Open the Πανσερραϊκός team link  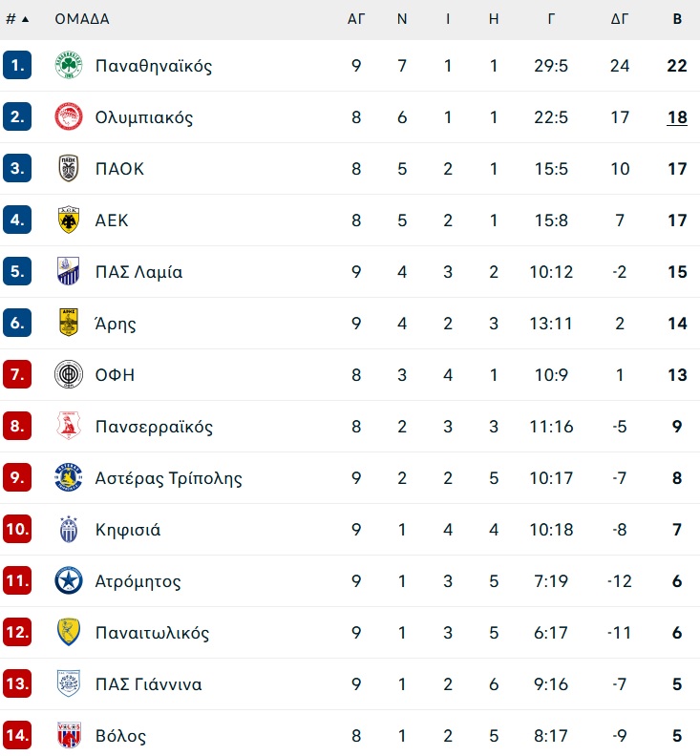tap(154, 427)
